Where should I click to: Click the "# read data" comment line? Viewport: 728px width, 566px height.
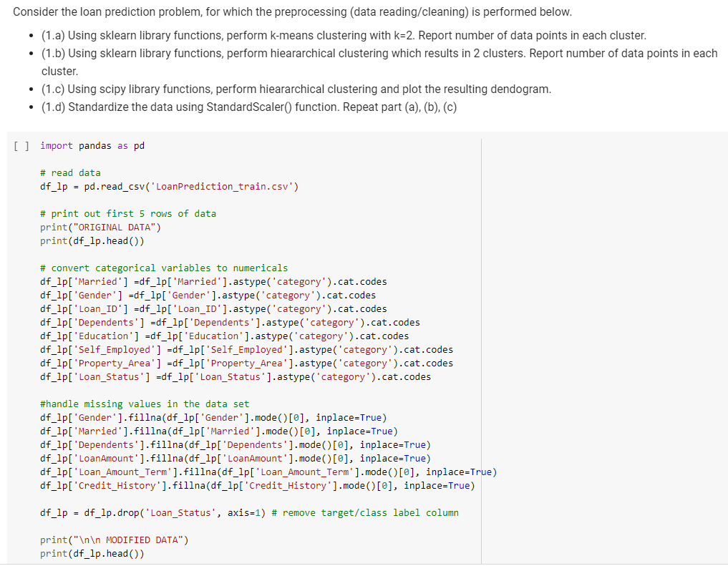[69, 172]
